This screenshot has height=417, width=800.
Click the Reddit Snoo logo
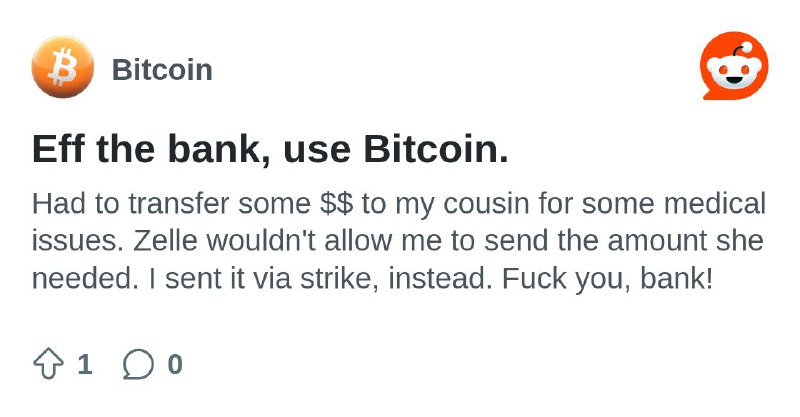pyautogui.click(x=734, y=66)
